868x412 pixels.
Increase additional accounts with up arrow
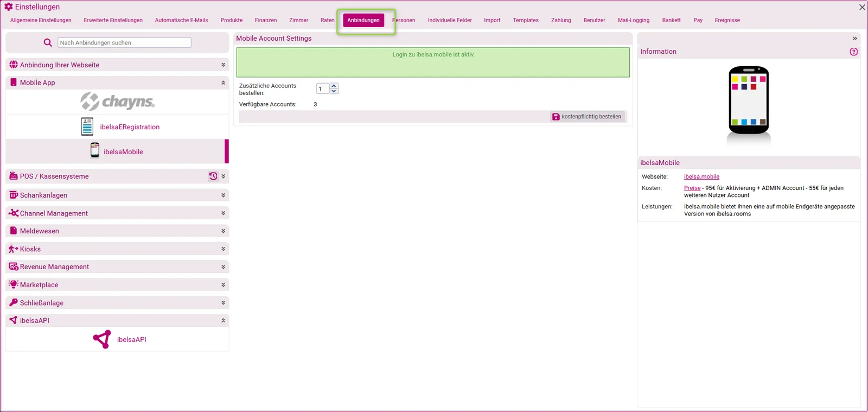tap(334, 86)
